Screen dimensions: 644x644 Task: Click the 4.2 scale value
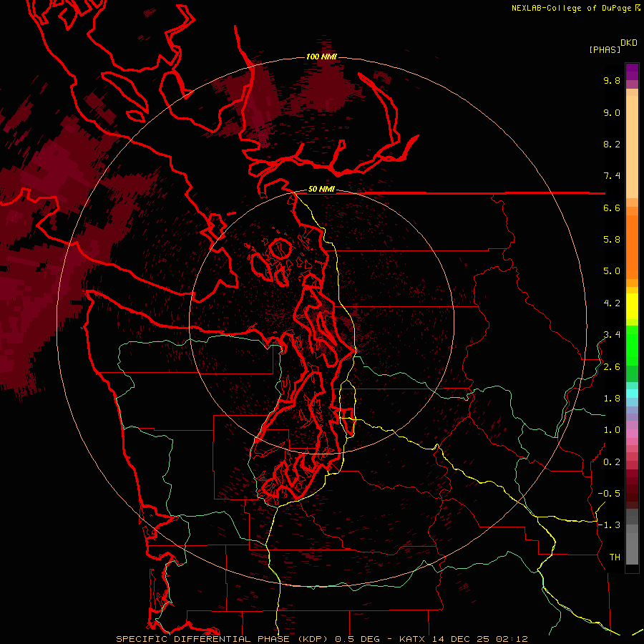tap(612, 303)
